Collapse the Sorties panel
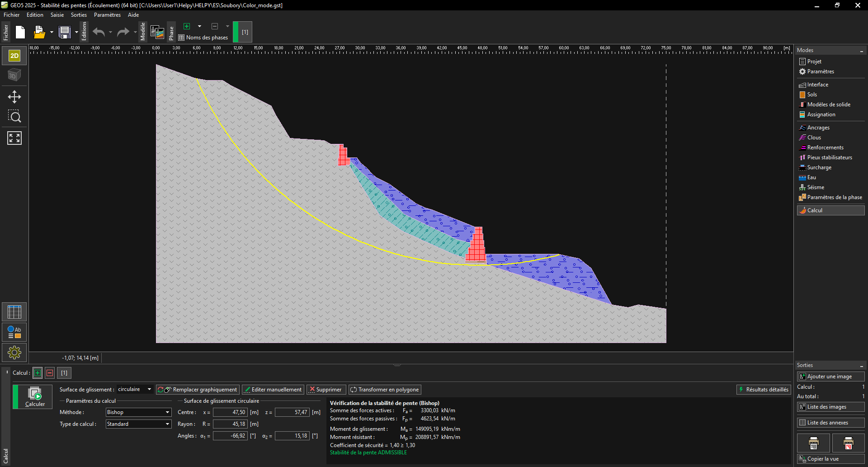 click(861, 366)
